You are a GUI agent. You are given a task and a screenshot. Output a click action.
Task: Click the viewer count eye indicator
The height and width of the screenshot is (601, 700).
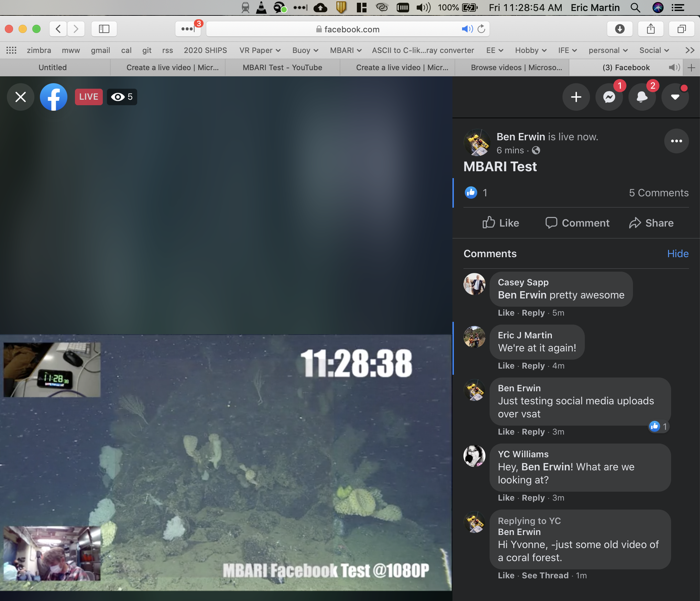(x=122, y=97)
